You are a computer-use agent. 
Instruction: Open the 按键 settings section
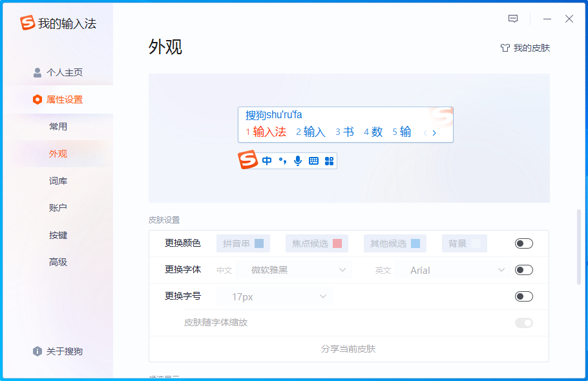(x=58, y=235)
